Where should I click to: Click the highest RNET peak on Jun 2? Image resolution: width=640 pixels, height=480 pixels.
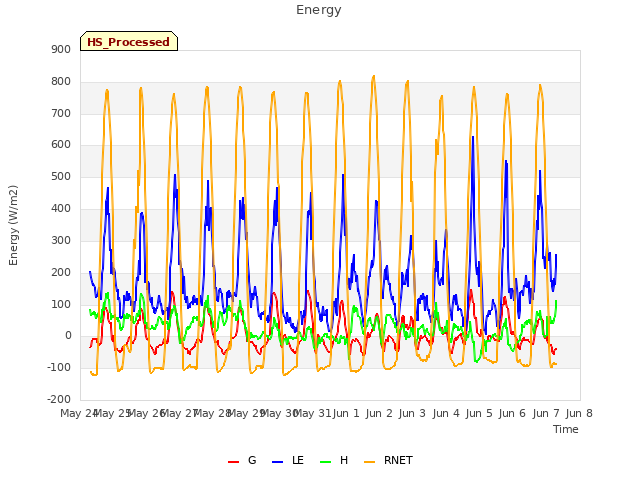[x=373, y=76]
